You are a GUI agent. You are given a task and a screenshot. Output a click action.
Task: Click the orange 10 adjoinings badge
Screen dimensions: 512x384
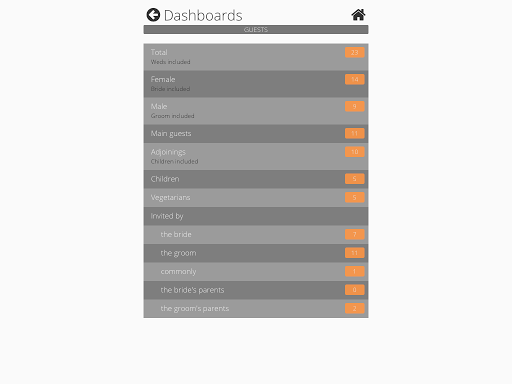point(355,152)
